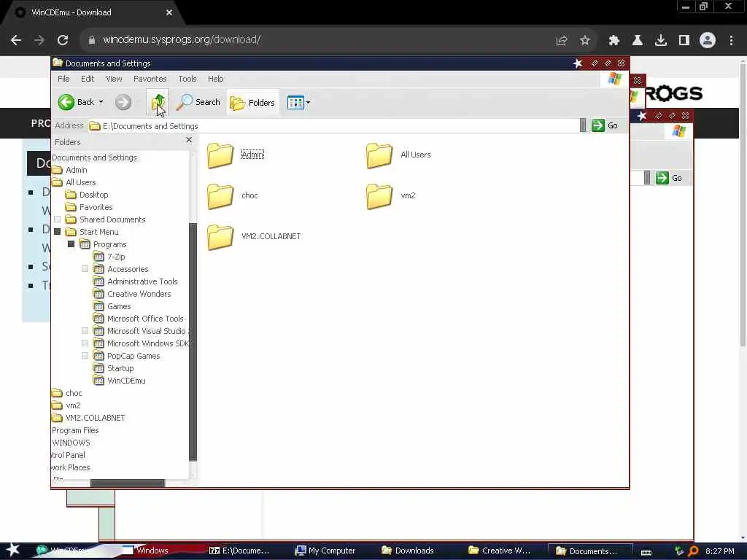Open the taskbar Start star button
The height and width of the screenshot is (560, 747).
(13, 551)
